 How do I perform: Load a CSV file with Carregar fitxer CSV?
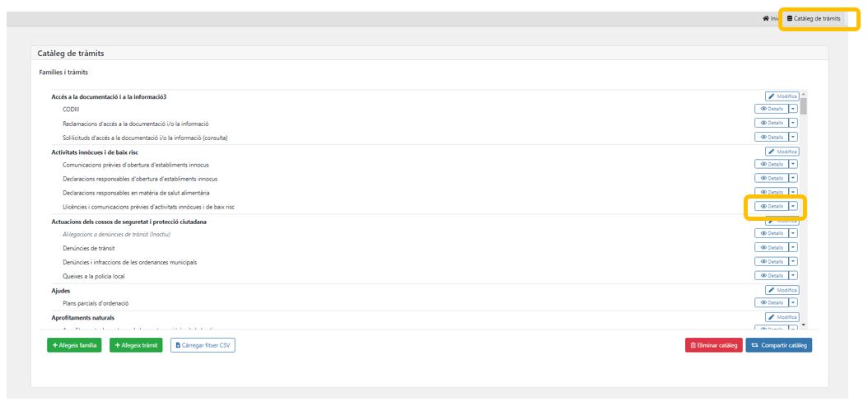point(203,345)
